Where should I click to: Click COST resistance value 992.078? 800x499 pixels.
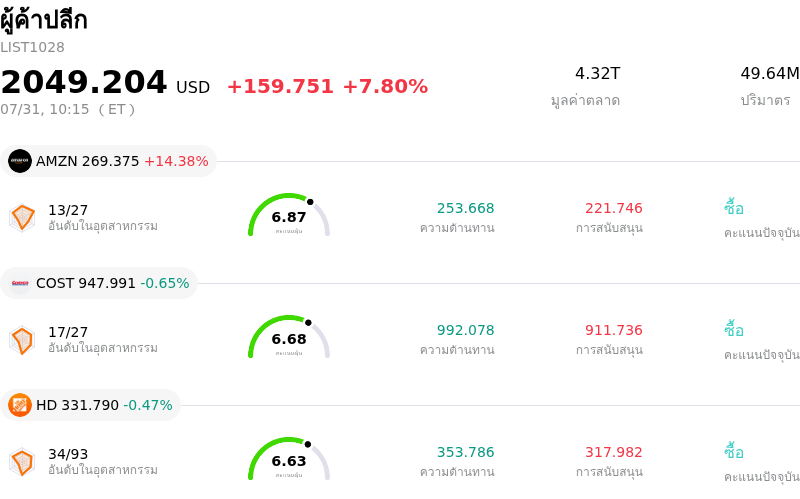point(465,330)
